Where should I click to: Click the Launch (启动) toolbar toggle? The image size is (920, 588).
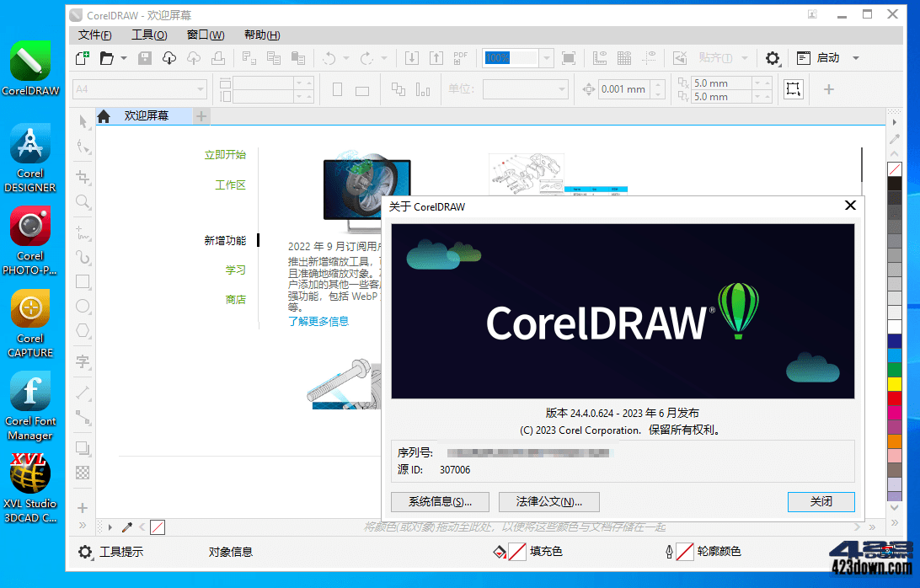[x=826, y=58]
